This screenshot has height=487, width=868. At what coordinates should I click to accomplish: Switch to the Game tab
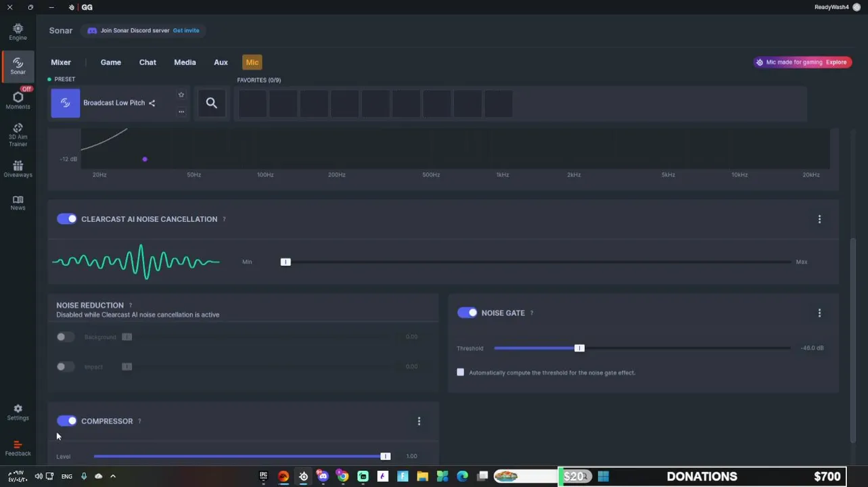tap(111, 62)
